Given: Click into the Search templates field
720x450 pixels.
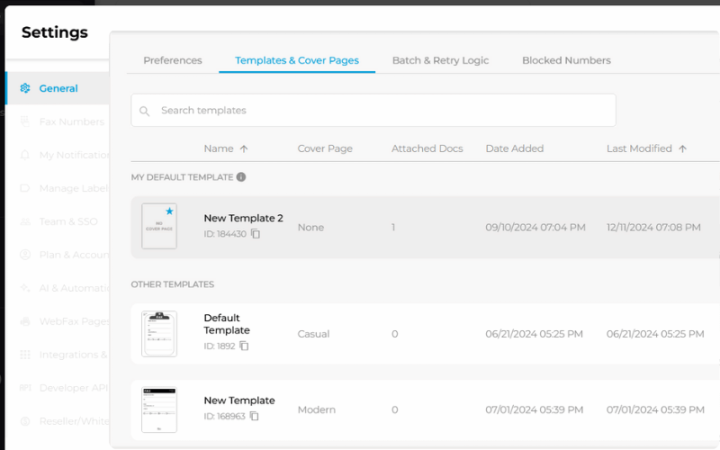Looking at the screenshot, I should pos(380,110).
